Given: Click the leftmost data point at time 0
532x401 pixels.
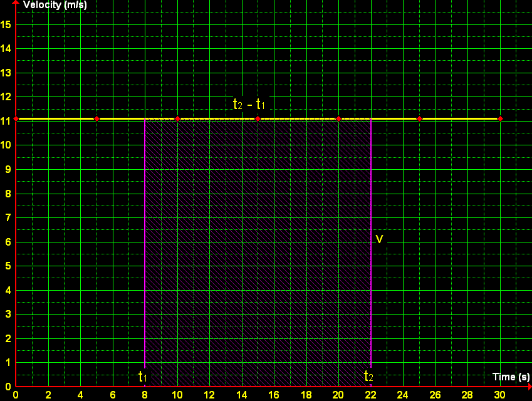Looking at the screenshot, I should click(14, 118).
